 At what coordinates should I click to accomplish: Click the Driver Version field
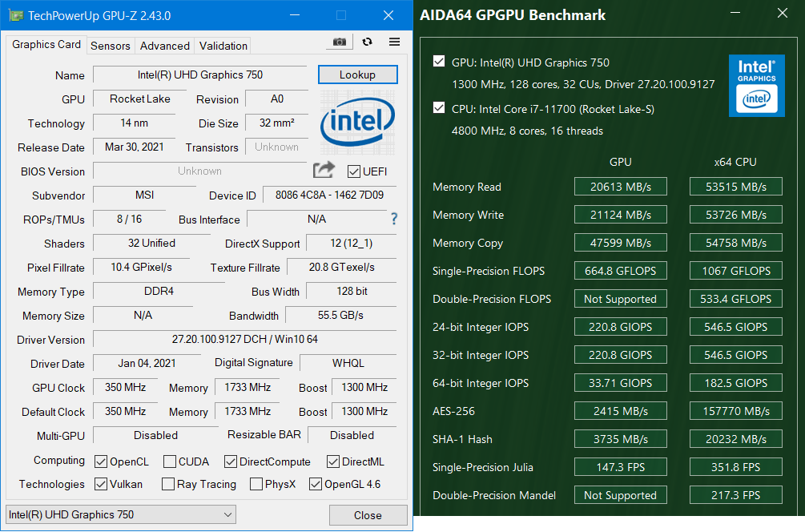245,340
